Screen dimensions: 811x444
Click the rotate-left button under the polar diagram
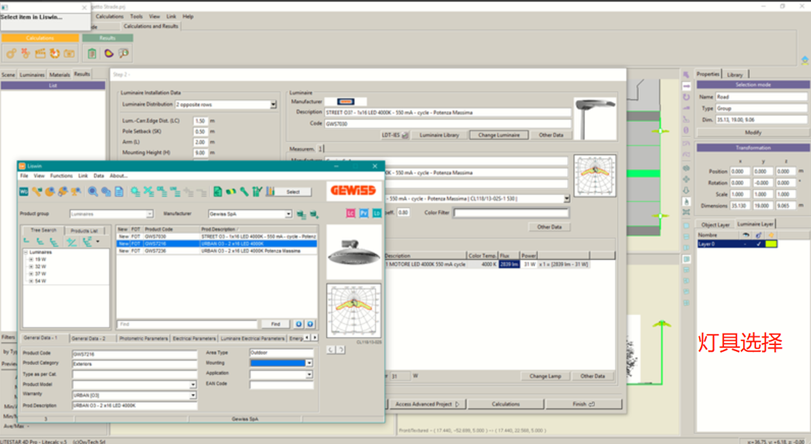tap(331, 350)
